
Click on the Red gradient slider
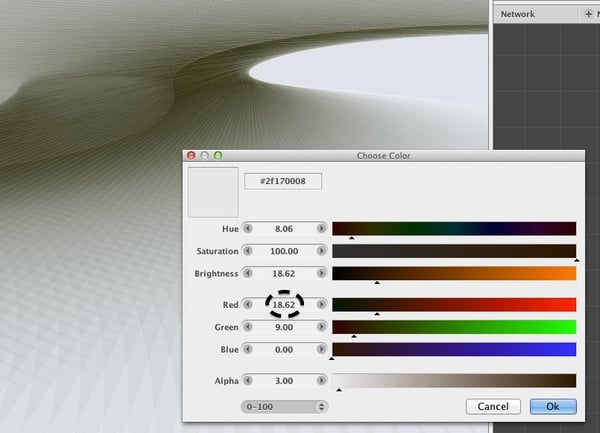click(454, 304)
